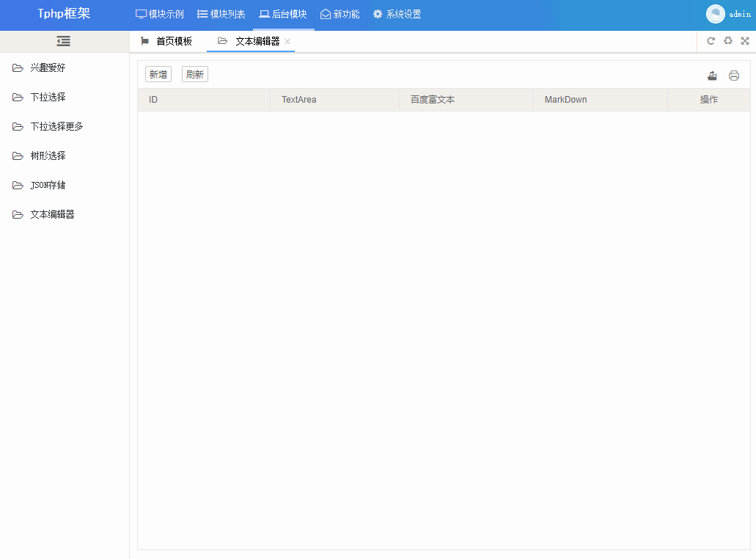Toggle fullscreen with the expand icon
This screenshot has width=756, height=559.
point(745,41)
